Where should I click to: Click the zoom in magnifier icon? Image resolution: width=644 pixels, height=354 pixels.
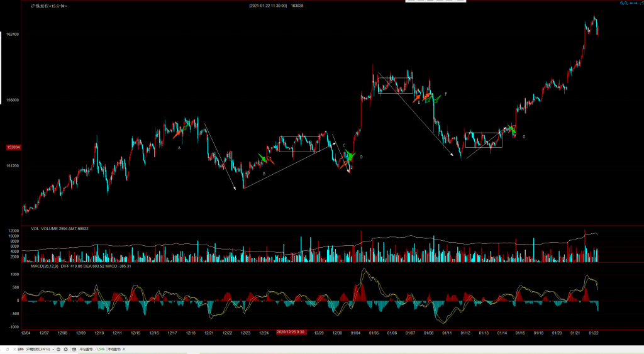pos(622,3)
